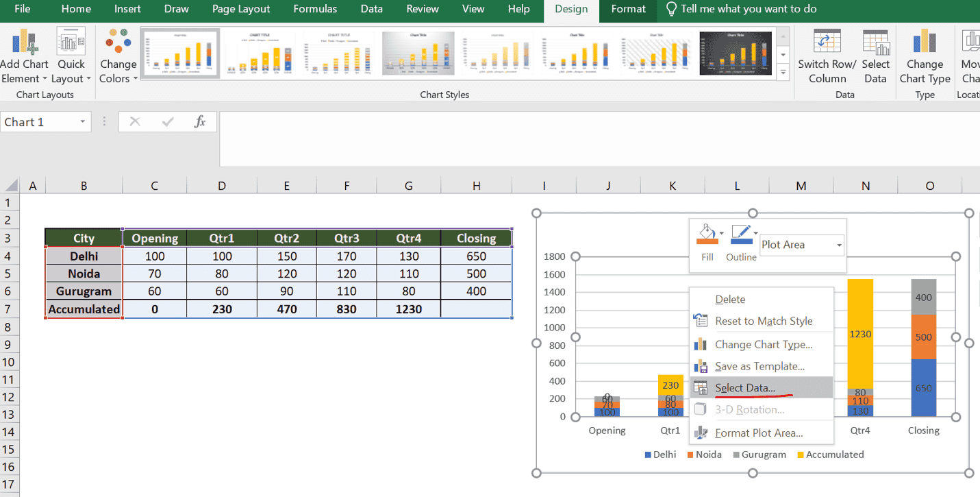Open the Chart 1 Name Box dropdown
The height and width of the screenshot is (497, 980).
point(81,121)
